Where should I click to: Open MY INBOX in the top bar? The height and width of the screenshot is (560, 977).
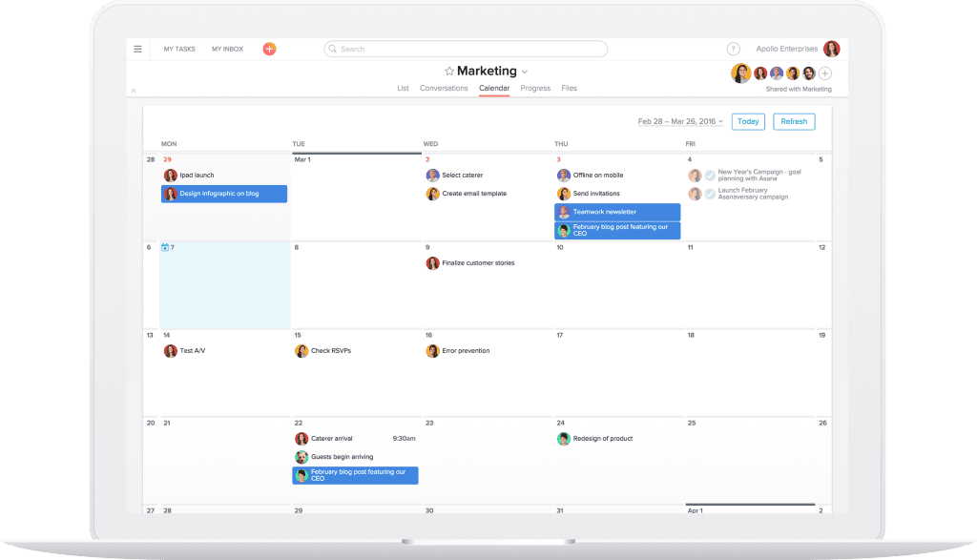coord(227,49)
